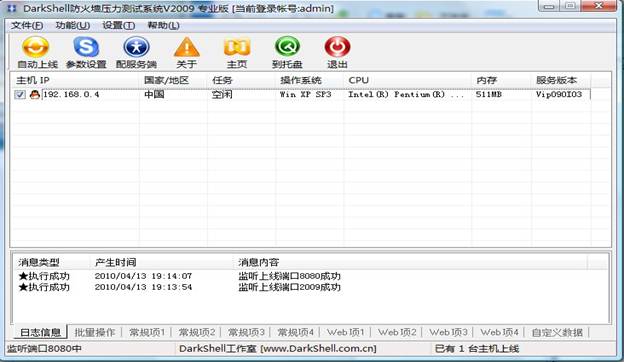
Task: Click the 自动上线 toolbar icon
Action: 36,47
